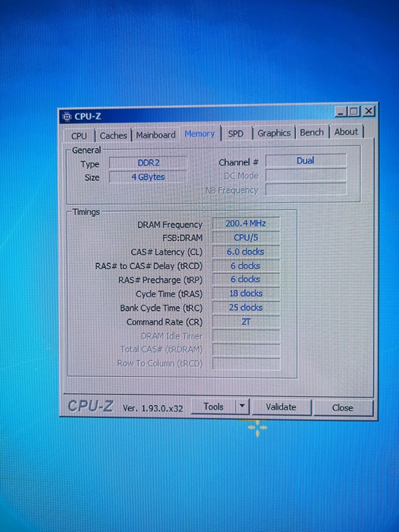399x532 pixels.
Task: Open the About tab
Action: 346,132
